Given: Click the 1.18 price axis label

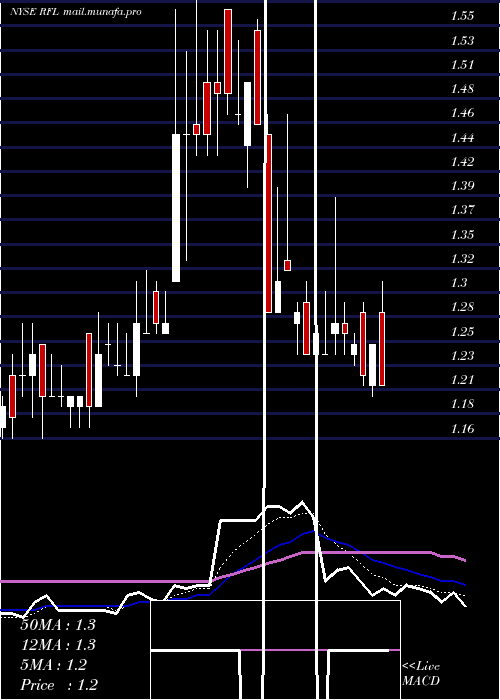Looking at the screenshot, I should click(462, 404).
